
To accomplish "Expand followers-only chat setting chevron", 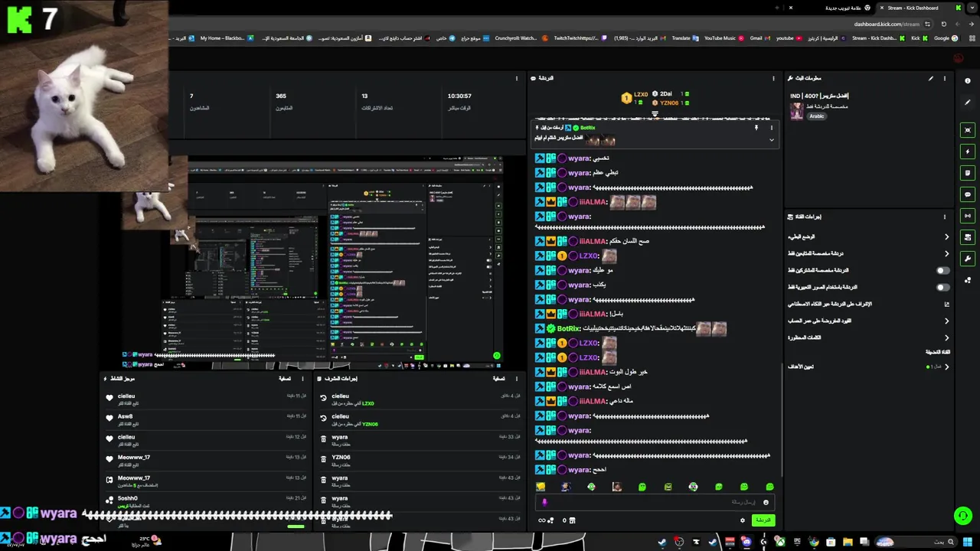I will 946,254.
